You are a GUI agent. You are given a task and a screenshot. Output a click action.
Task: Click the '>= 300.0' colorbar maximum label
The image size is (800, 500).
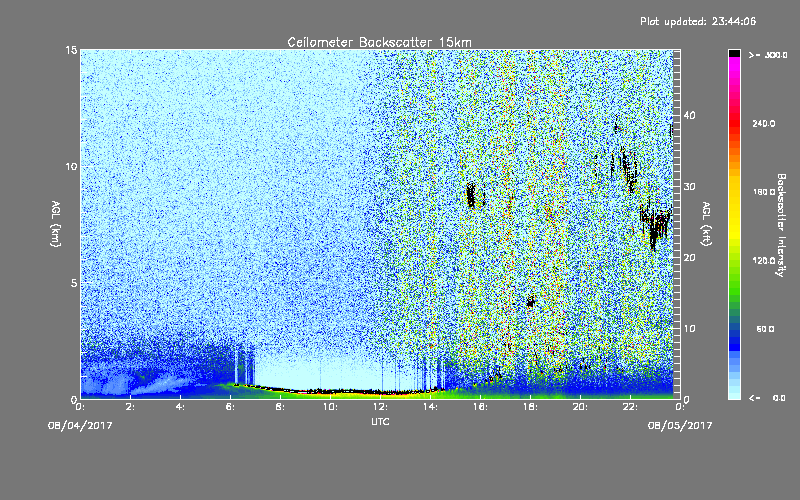tap(767, 55)
